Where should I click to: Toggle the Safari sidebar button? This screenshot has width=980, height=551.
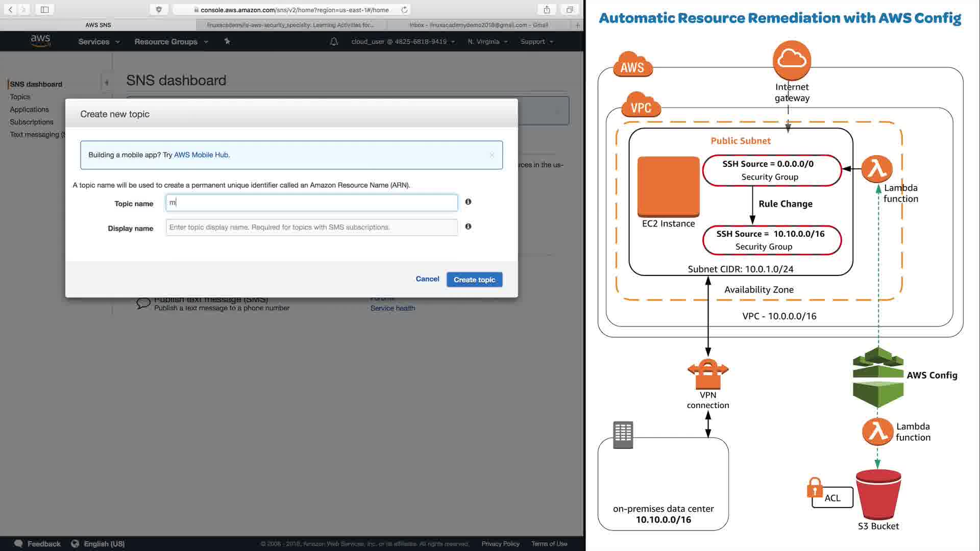pos(44,10)
